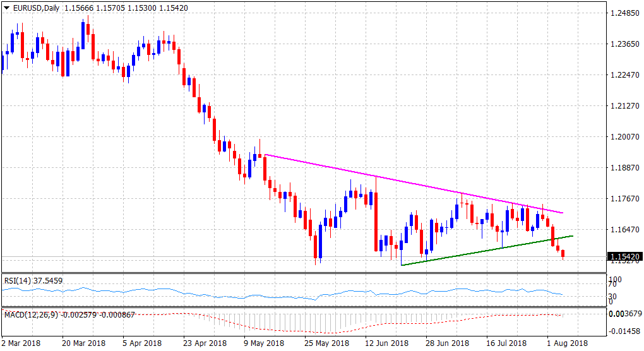Click the 1.17670 price axis label
This screenshot has width=644, height=351.
click(623, 199)
